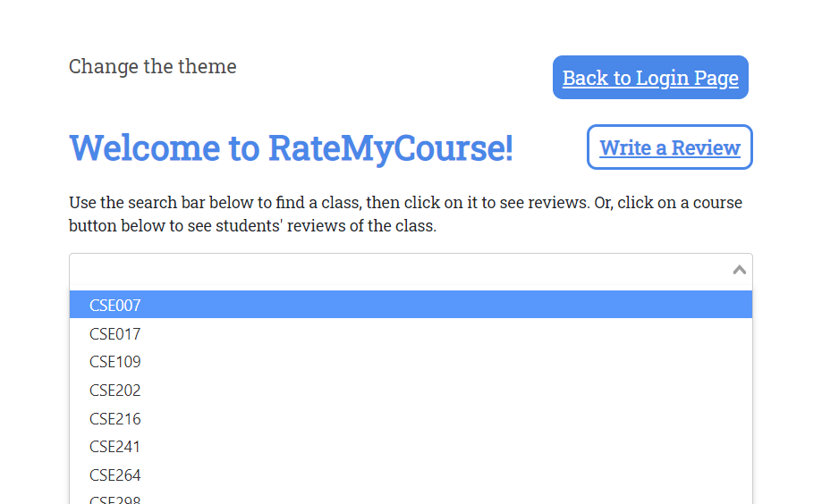822x504 pixels.
Task: Pick the partially visible CSE298 option
Action: [x=115, y=499]
